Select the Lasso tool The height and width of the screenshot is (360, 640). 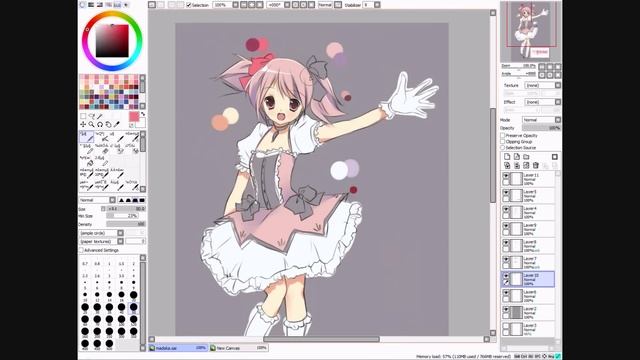pyautogui.click(x=91, y=116)
